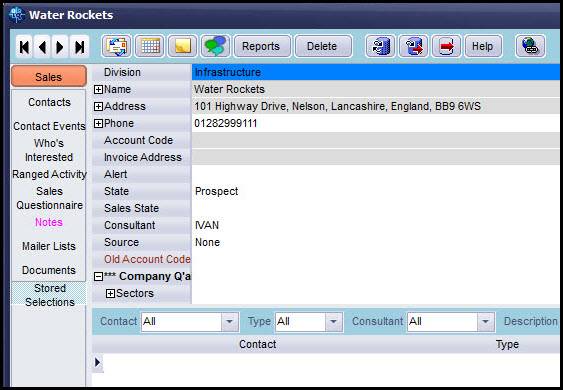
Task: Open the Reports button
Action: pos(261,46)
